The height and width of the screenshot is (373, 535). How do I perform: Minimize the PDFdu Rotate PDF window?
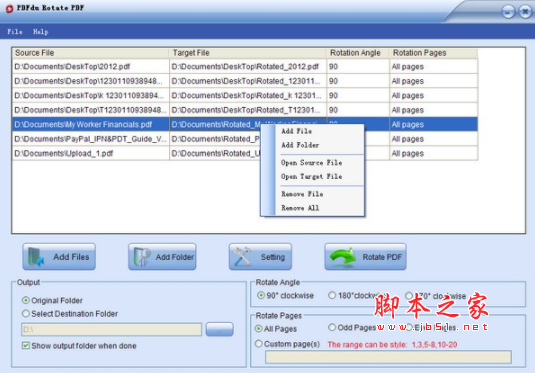tap(508, 12)
